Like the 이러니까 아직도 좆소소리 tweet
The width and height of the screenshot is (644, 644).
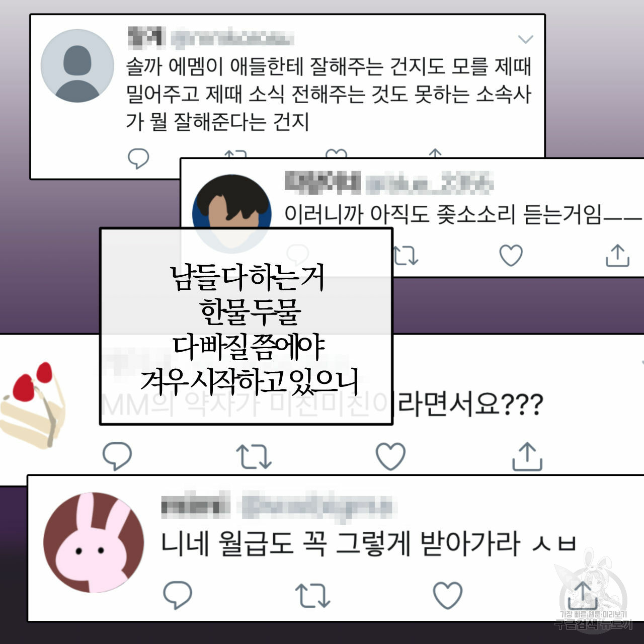click(x=511, y=255)
